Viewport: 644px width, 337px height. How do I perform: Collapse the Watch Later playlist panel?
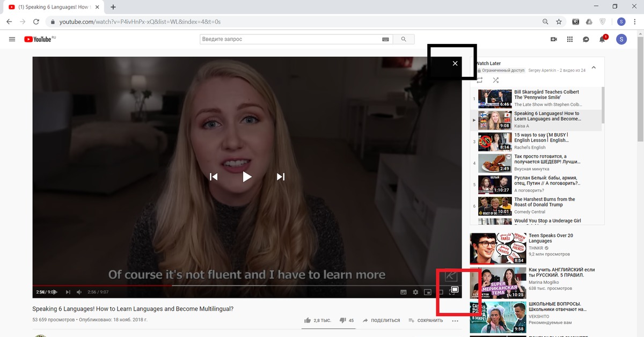[x=594, y=67]
